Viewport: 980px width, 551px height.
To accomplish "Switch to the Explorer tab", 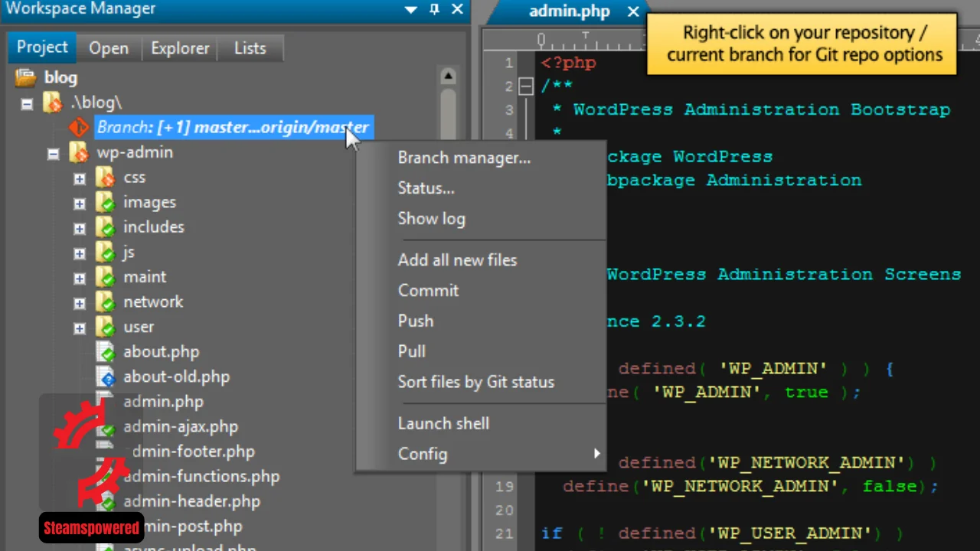I will pos(180,48).
